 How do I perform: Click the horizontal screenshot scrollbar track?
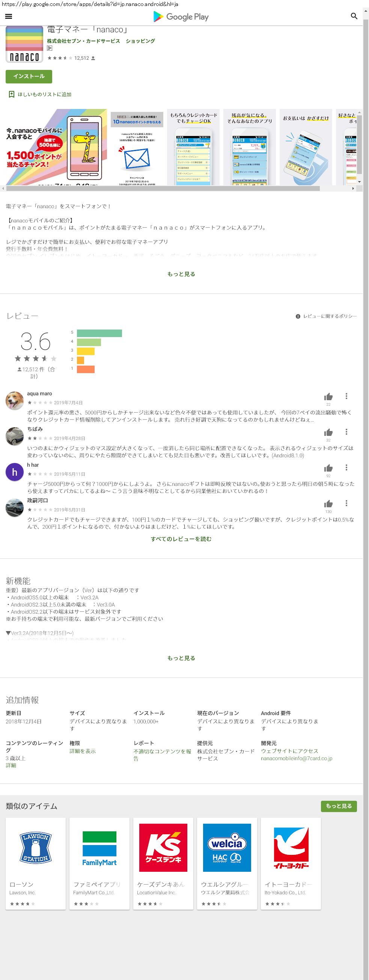(163, 188)
